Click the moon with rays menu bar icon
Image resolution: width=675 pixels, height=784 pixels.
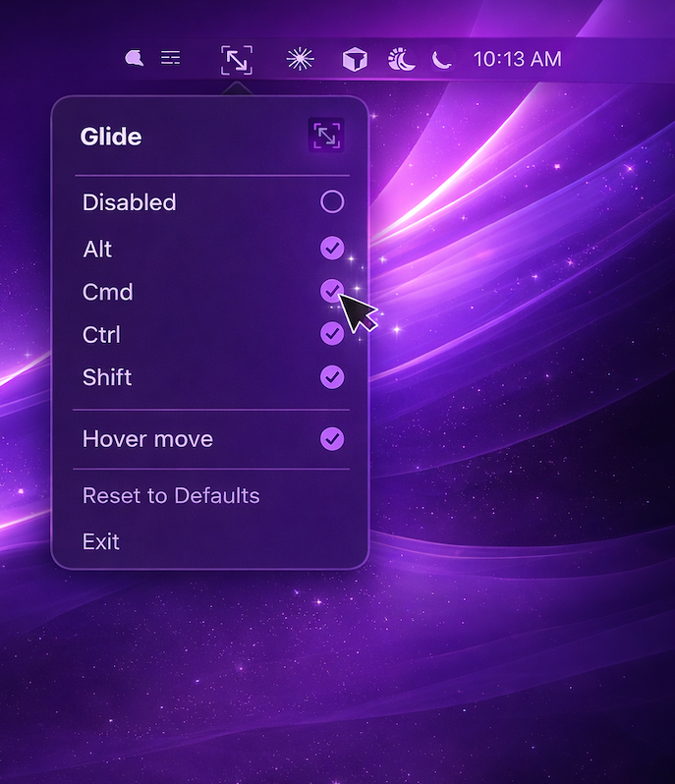[402, 59]
